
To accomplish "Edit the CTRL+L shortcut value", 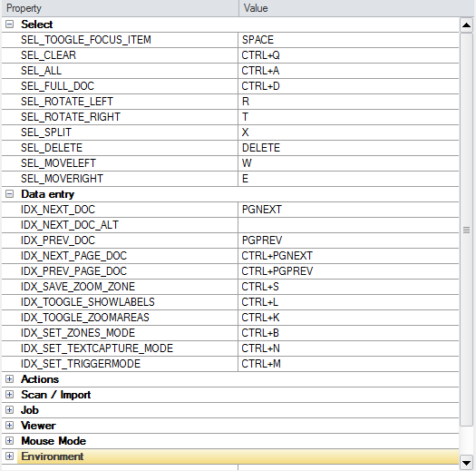I will [x=348, y=302].
